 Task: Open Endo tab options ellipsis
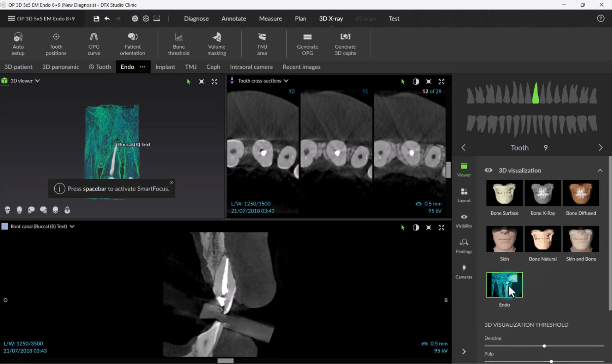[142, 67]
